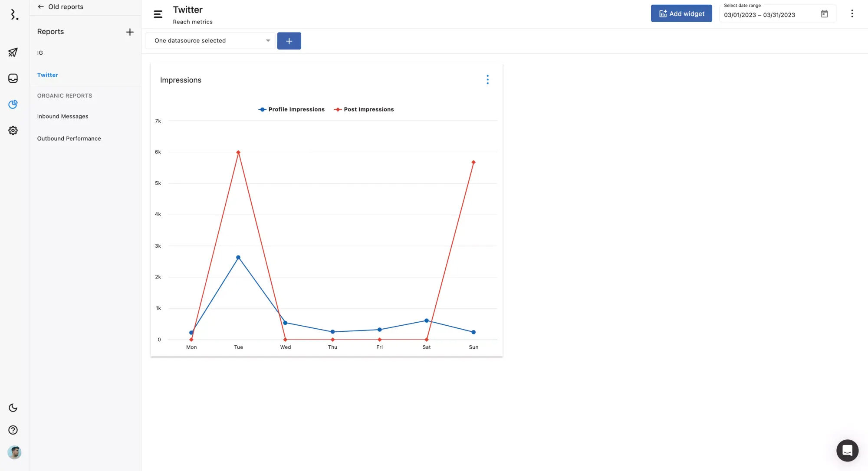Screen dimensions: 868x471
Task: Open the publishing paper plane icon
Action: (13, 52)
